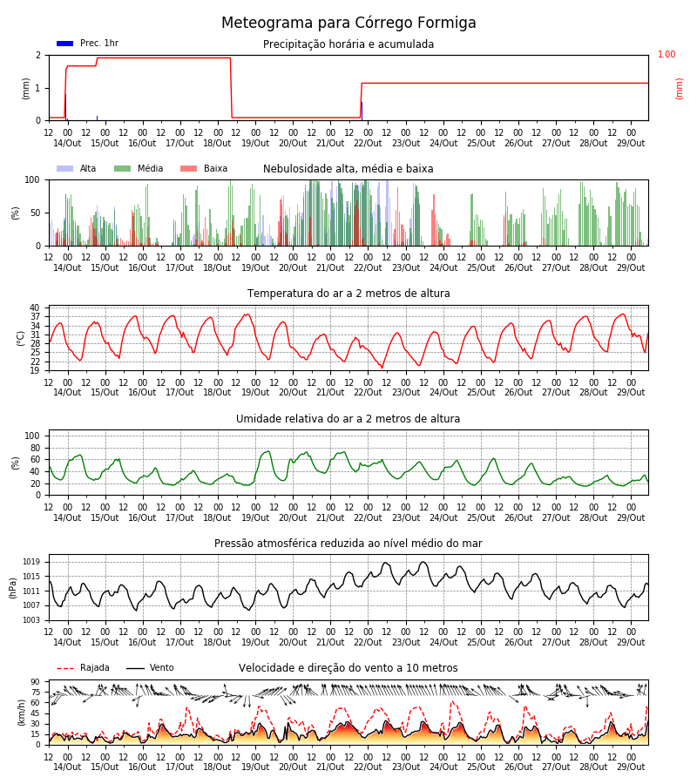Click 19/Out date marker on temperature axis
Screen dimensions: 697x784
pos(255,393)
